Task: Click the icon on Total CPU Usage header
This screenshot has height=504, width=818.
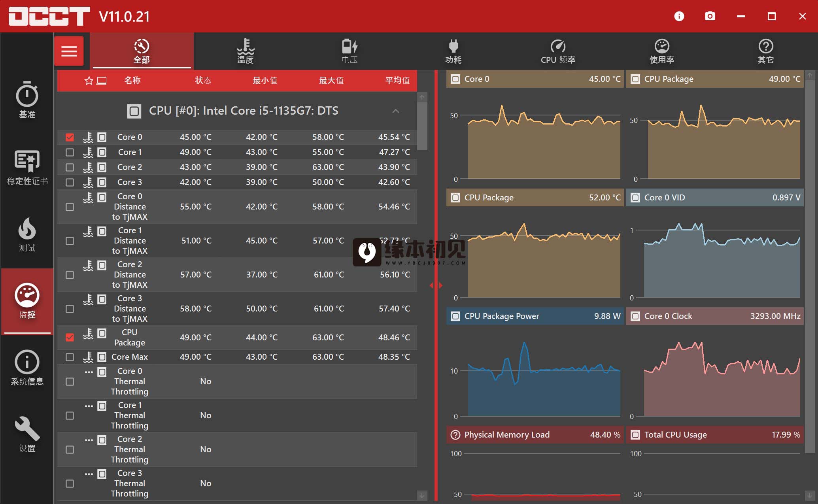Action: click(x=635, y=435)
